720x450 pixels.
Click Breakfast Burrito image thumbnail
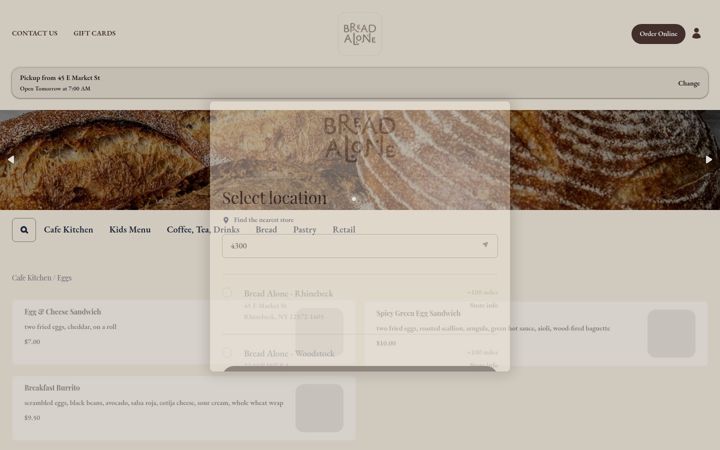[x=319, y=408]
